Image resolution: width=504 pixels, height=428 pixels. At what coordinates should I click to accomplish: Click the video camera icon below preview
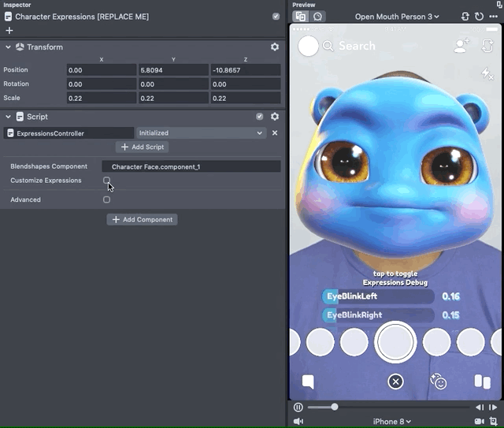(x=480, y=422)
